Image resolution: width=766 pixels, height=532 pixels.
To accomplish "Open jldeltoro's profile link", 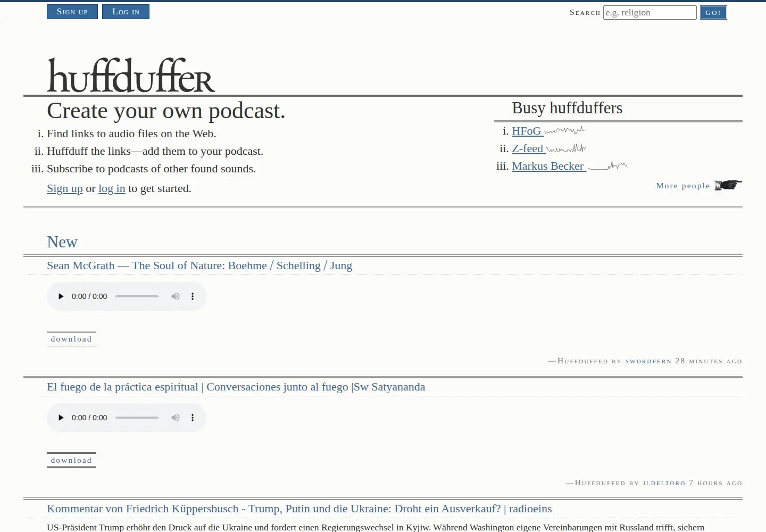I will [x=664, y=483].
